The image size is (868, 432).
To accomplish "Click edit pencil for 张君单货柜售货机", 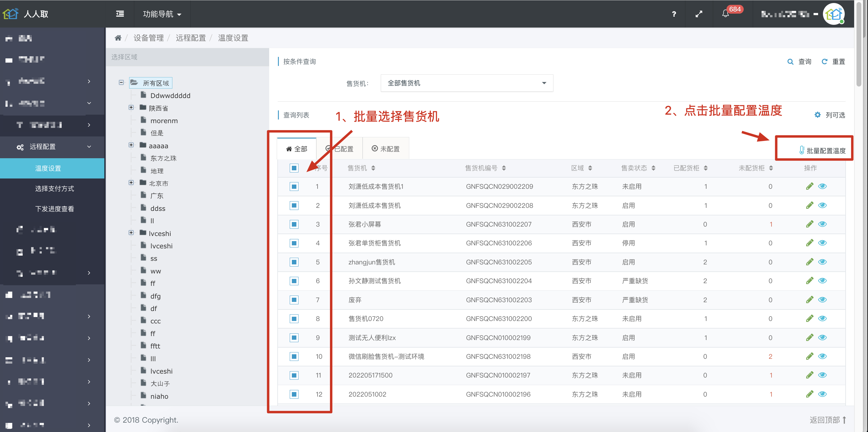I will [x=809, y=243].
